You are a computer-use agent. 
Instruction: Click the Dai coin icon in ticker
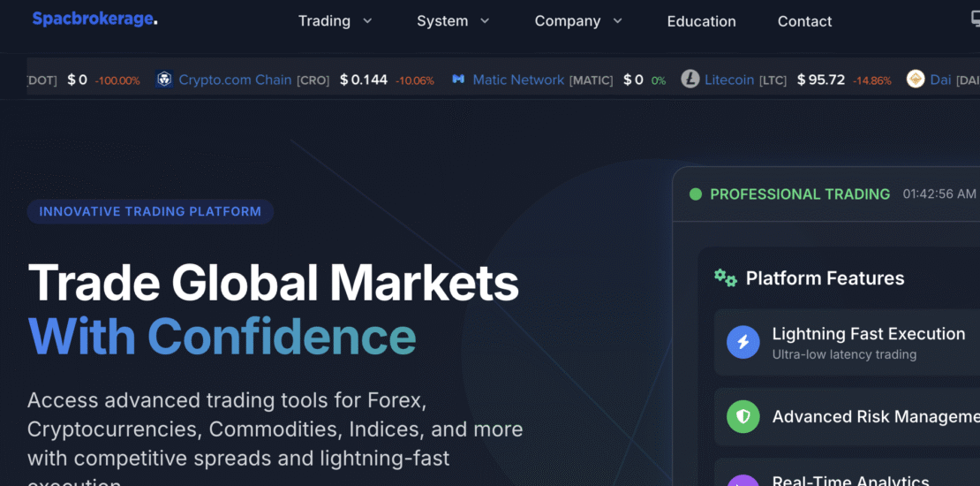(x=916, y=80)
